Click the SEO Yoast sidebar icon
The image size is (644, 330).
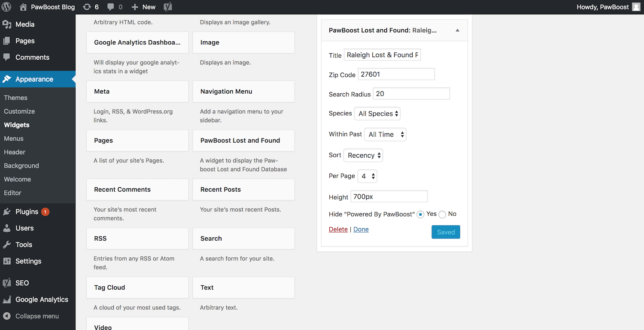[7, 283]
